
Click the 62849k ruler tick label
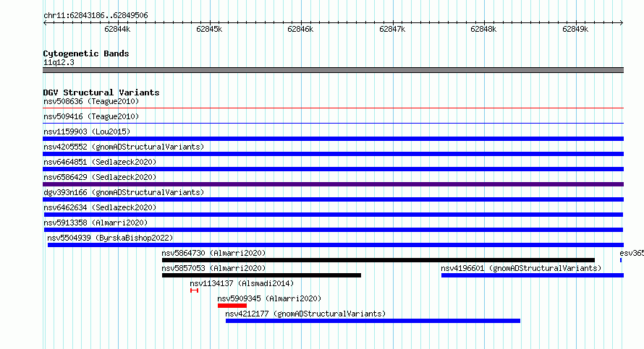[575, 29]
